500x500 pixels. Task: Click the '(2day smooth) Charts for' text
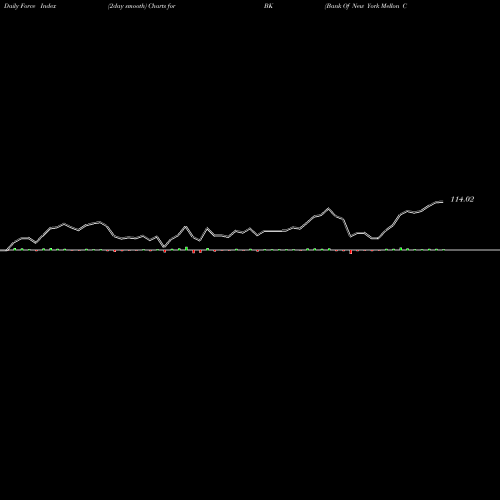click(142, 6)
